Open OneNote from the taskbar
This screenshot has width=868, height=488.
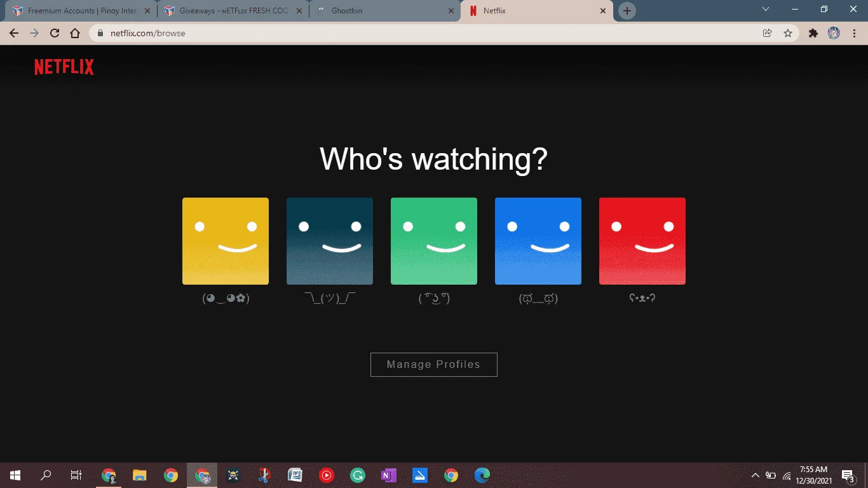point(389,475)
